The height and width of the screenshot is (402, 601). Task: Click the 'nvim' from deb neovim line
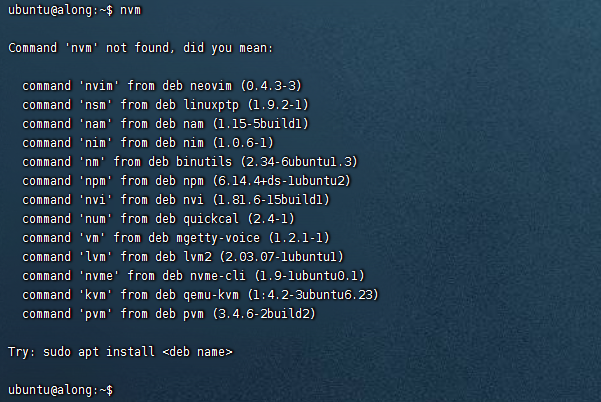[x=162, y=86]
